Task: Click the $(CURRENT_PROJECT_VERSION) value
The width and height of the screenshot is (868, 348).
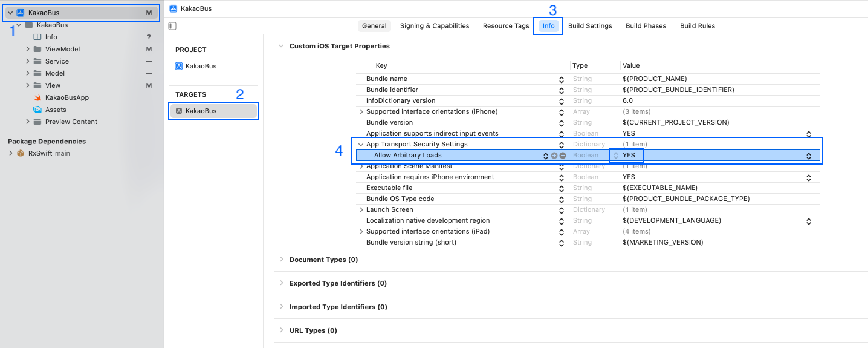Action: 676,123
